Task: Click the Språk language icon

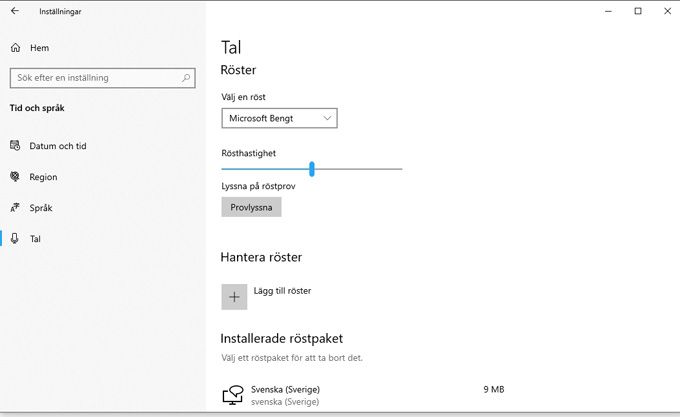Action: (x=15, y=208)
